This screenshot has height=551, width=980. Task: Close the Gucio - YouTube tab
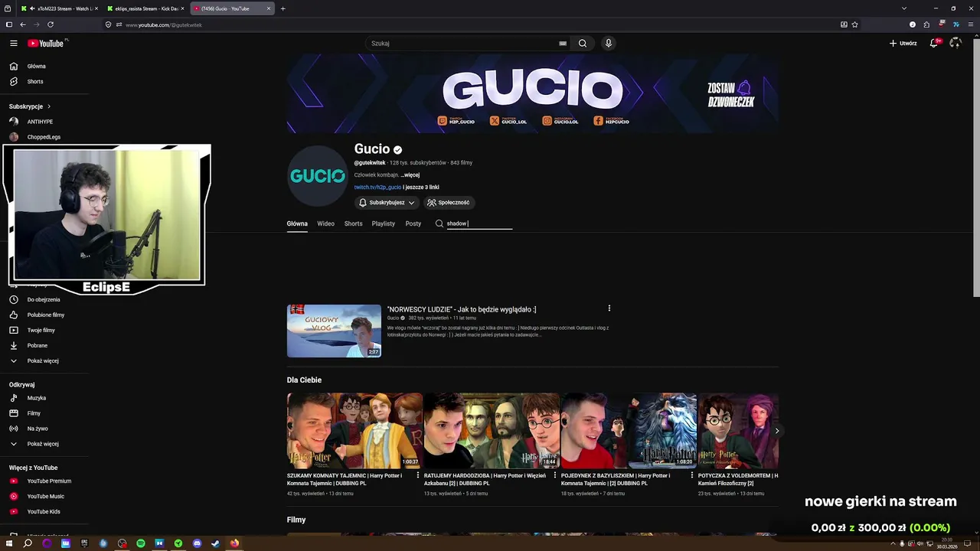click(x=269, y=8)
